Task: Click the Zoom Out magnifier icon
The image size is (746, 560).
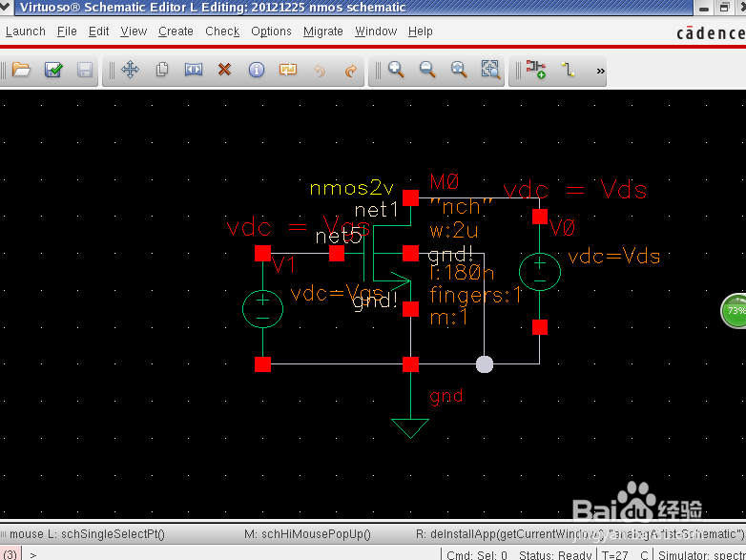Action: click(x=427, y=70)
